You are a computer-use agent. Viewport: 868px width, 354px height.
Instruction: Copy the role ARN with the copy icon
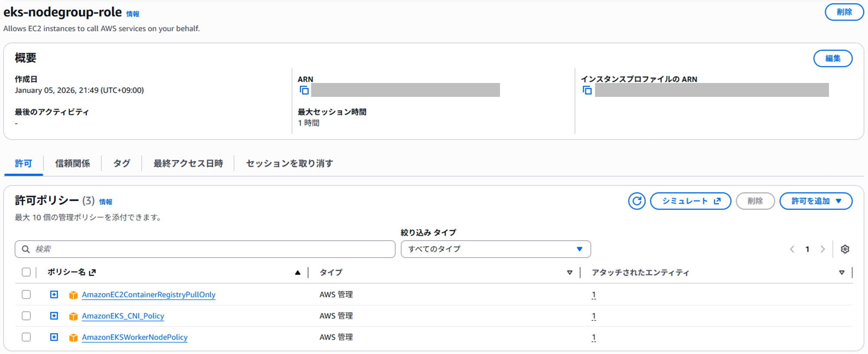point(304,90)
